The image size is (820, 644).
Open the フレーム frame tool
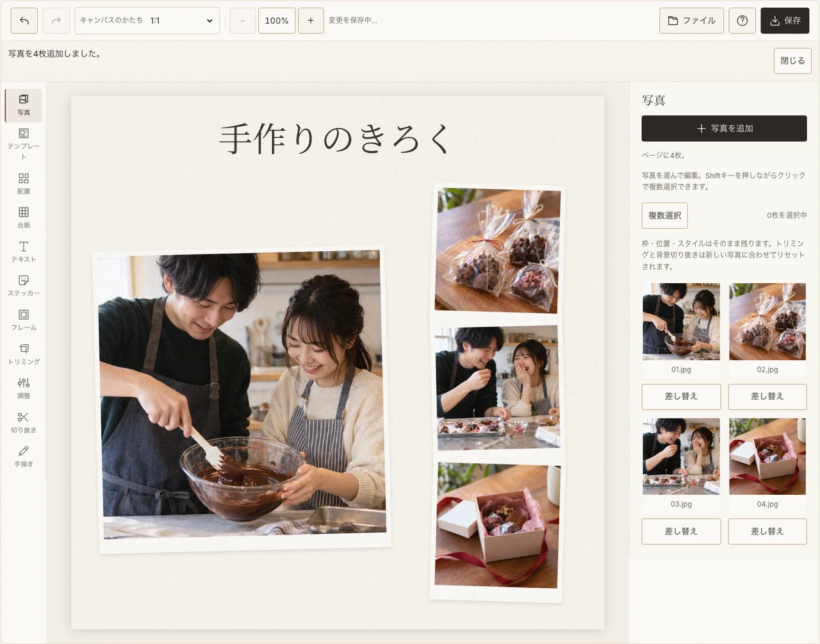coord(24,320)
